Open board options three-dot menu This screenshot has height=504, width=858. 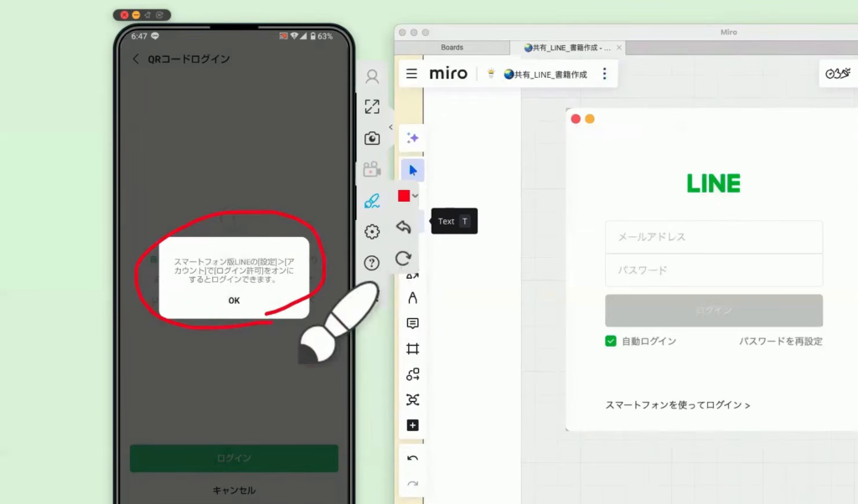point(605,73)
